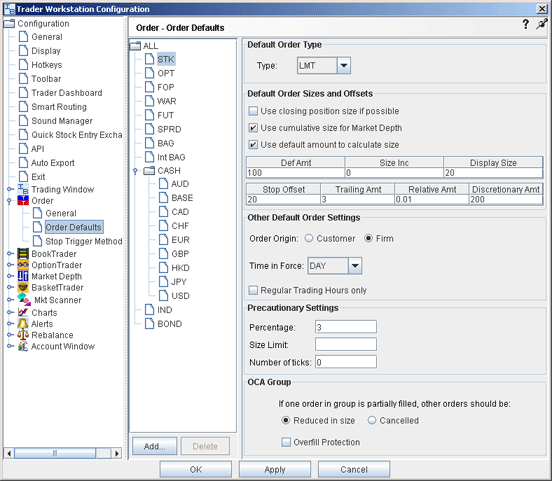
Task: Click the Order icon in configuration tree
Action: pos(23,200)
